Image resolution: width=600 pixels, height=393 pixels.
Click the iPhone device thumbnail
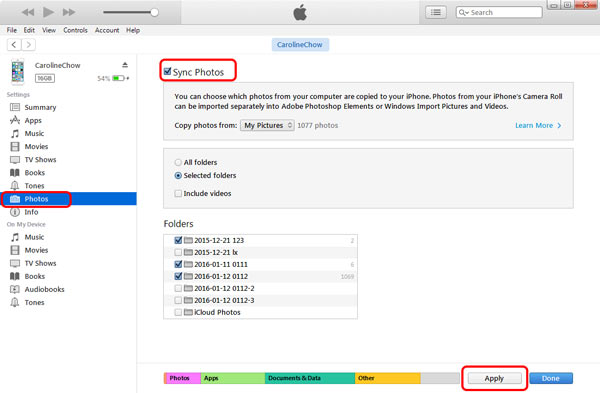tap(18, 71)
